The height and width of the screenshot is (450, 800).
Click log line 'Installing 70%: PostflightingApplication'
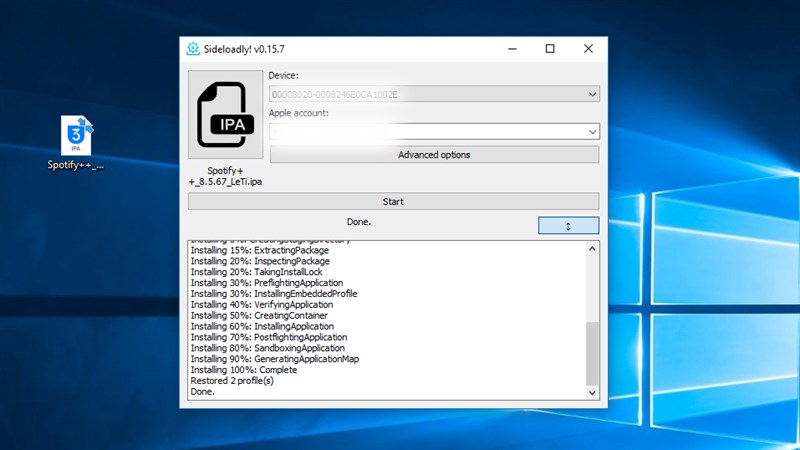[x=269, y=337]
